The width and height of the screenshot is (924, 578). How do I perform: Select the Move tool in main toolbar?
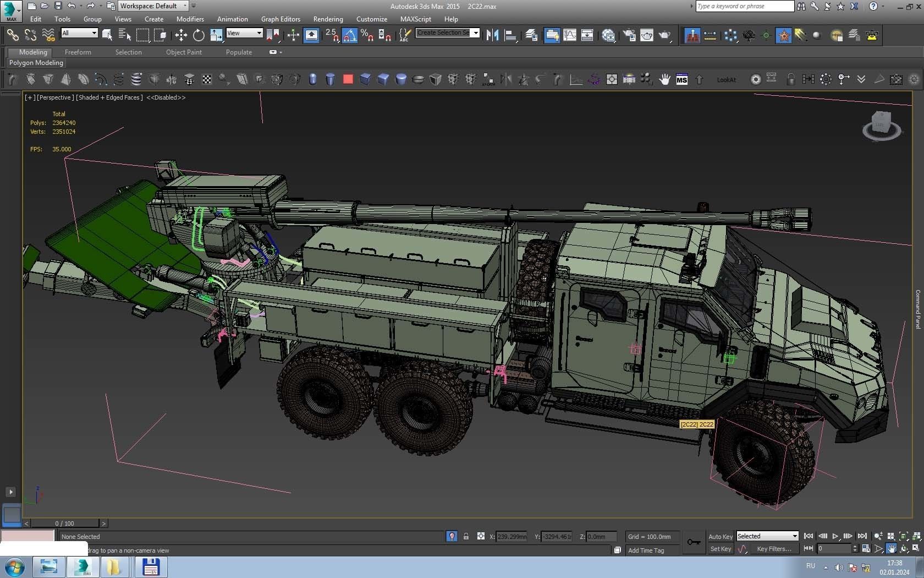(181, 35)
